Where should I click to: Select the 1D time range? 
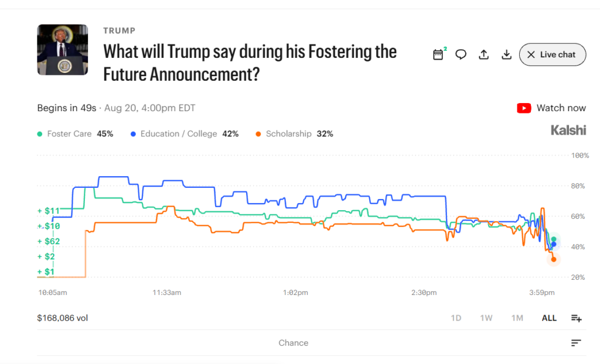(456, 318)
